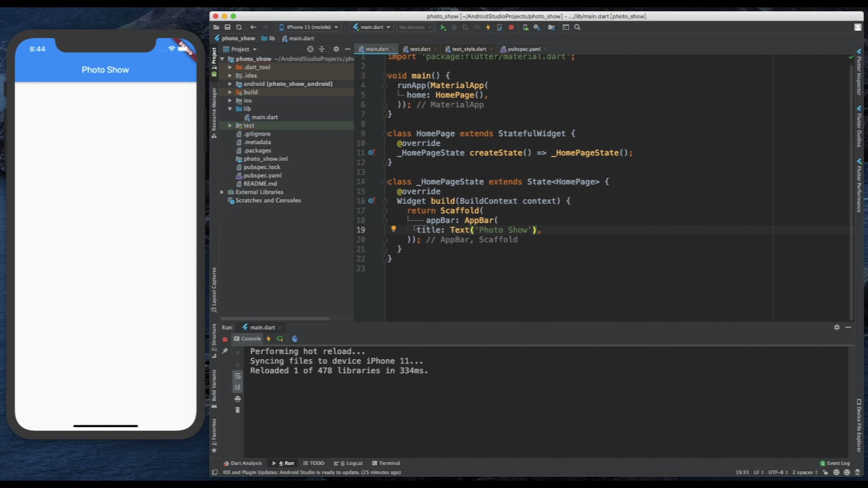Click the light bulb quick-fix on line 19

[x=393, y=229]
